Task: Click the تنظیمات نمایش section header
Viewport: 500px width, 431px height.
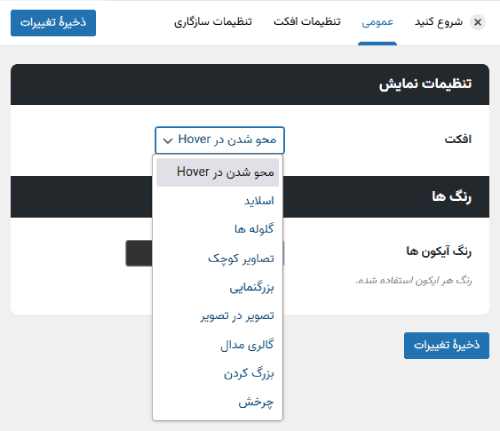Action: point(250,84)
